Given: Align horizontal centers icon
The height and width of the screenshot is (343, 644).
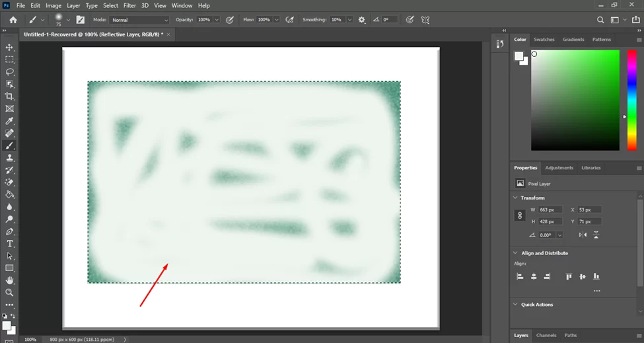Looking at the screenshot, I should 534,276.
